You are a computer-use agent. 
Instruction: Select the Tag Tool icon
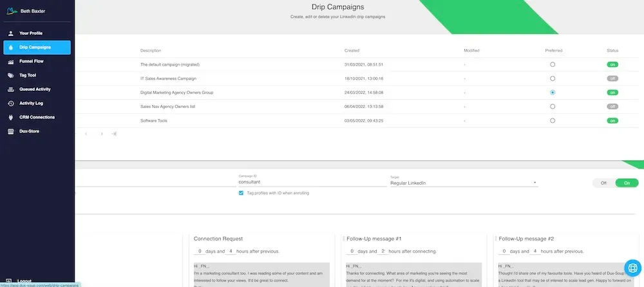tap(10, 75)
